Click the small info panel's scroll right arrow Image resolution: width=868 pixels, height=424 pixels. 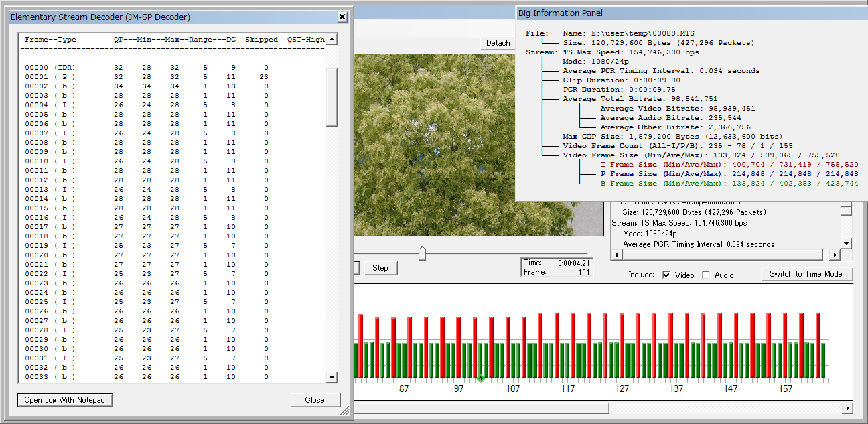(835, 255)
